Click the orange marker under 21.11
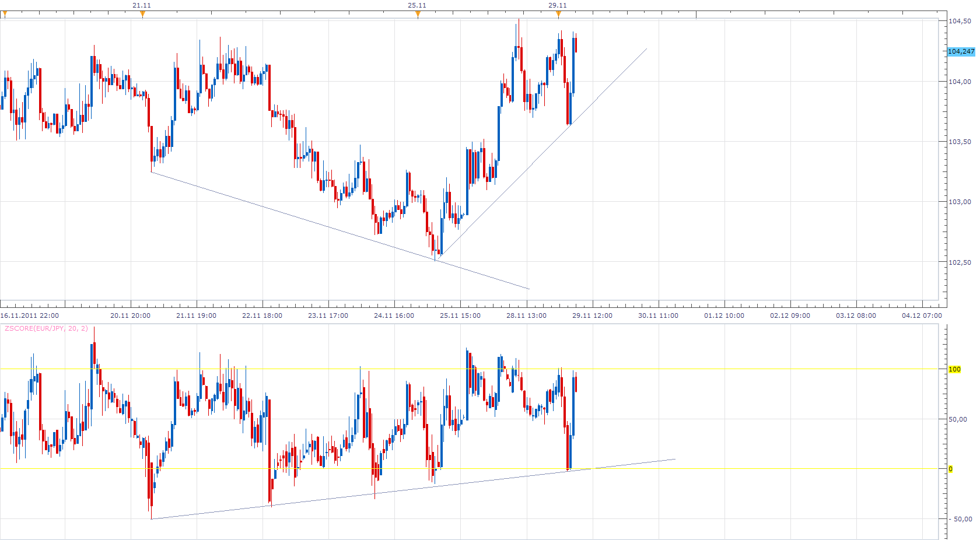This screenshot has width=980, height=540. pos(142,15)
